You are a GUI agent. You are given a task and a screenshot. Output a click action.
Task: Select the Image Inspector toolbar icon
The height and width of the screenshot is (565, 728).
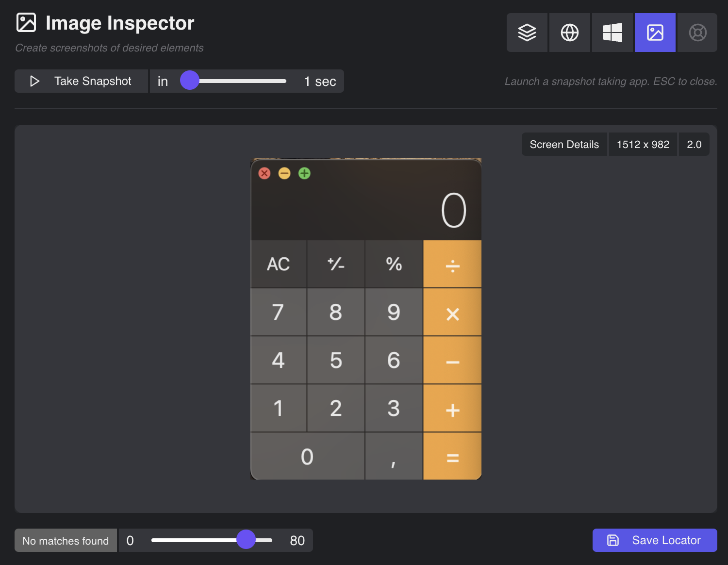[655, 33]
